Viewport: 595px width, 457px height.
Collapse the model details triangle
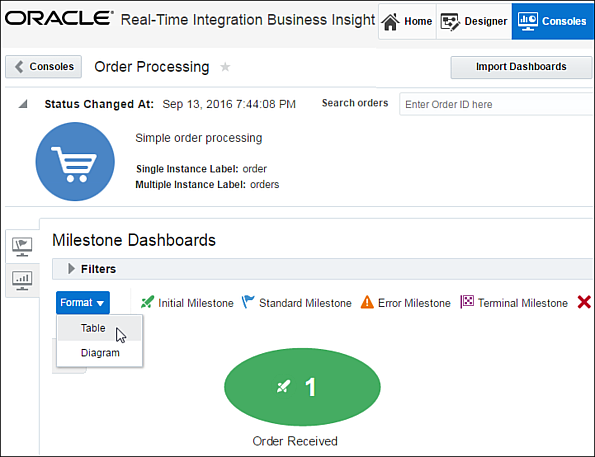pyautogui.click(x=23, y=104)
